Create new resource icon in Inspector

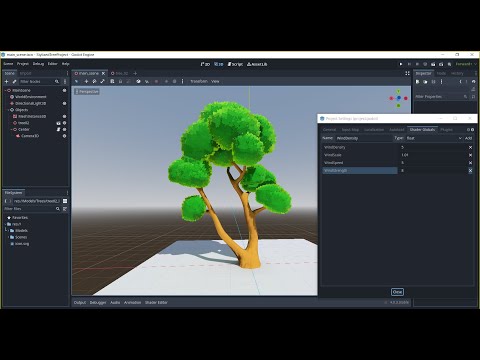[417, 82]
